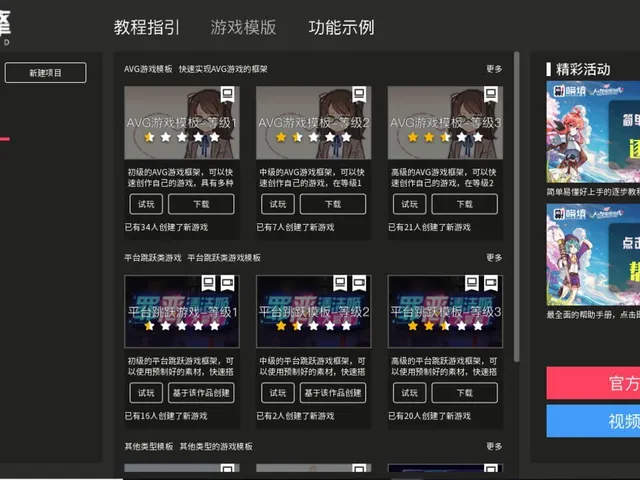Click second platform icon on 平台跳跃游戏-等级1 thumbnail

pyautogui.click(x=227, y=283)
